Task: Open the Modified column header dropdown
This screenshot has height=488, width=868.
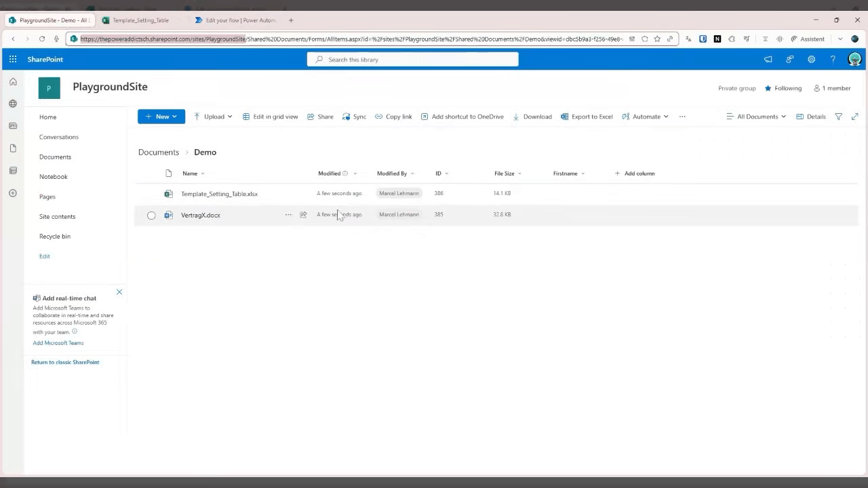Action: pos(337,174)
